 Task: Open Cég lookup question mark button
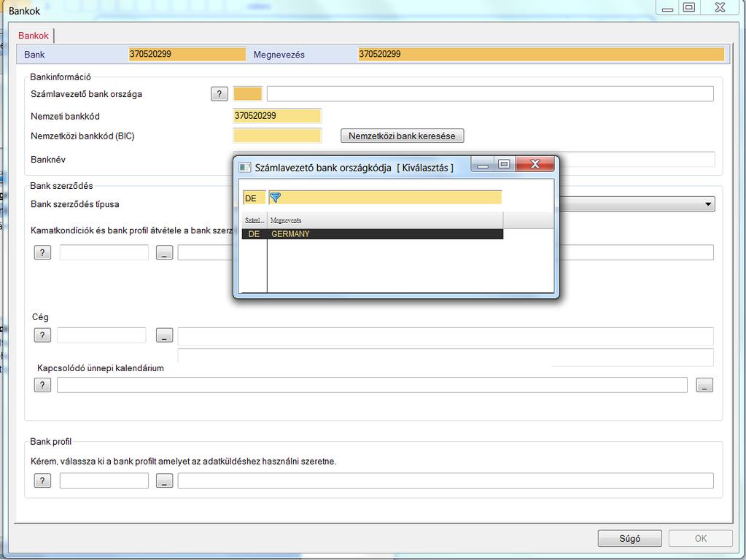coord(42,335)
